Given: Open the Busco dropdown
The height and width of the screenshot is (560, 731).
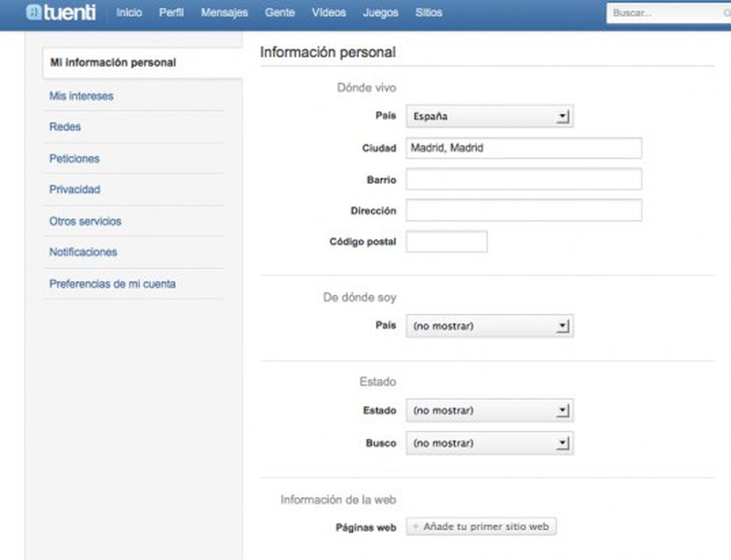Looking at the screenshot, I should [x=489, y=443].
